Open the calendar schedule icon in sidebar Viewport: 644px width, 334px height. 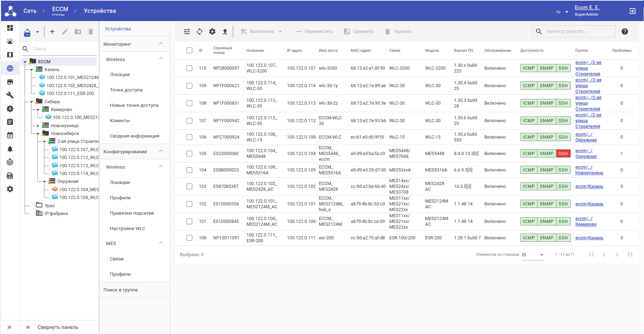click(x=10, y=135)
